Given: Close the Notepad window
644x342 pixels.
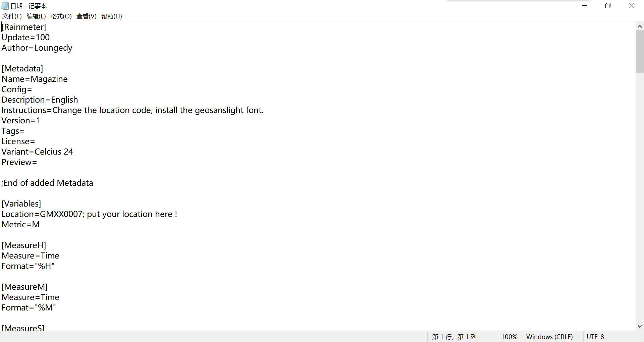Looking at the screenshot, I should click(x=632, y=6).
